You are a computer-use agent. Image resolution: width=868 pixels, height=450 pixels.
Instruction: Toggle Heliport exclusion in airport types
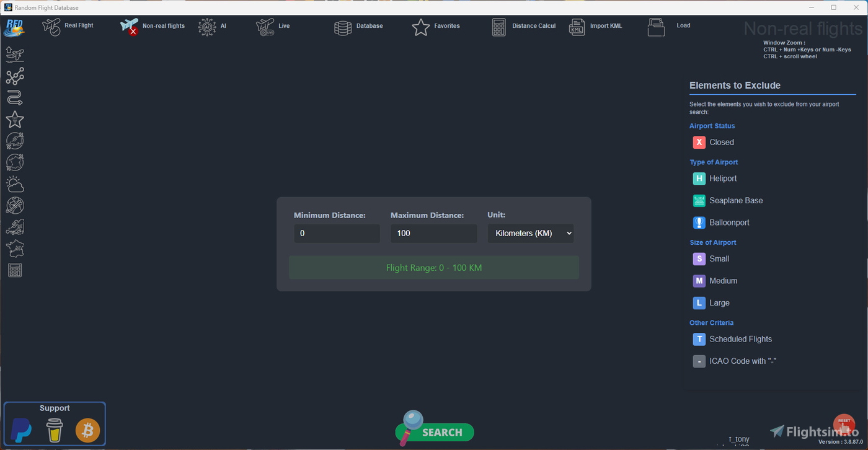coord(699,179)
